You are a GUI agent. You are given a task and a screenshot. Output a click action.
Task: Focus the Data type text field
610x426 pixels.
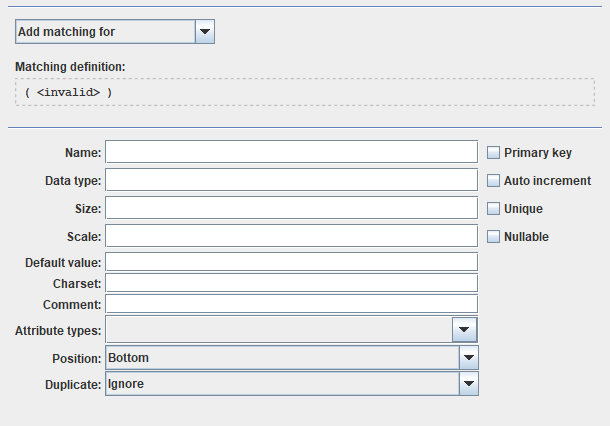291,180
